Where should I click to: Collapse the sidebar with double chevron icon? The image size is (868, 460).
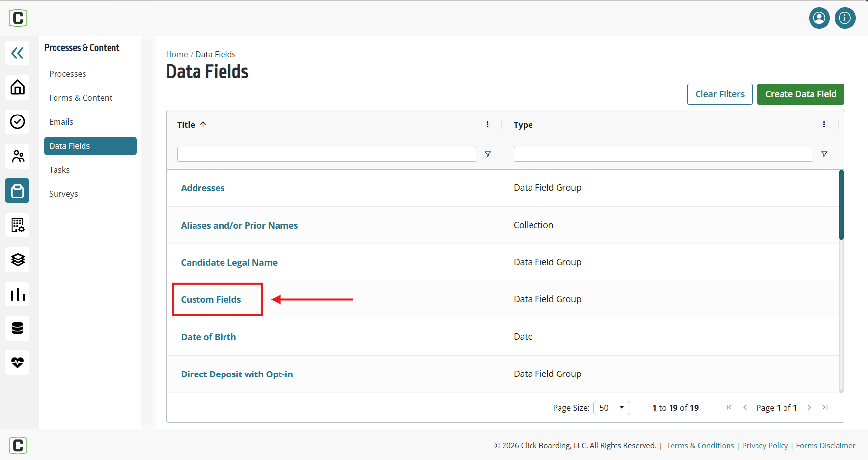(17, 53)
